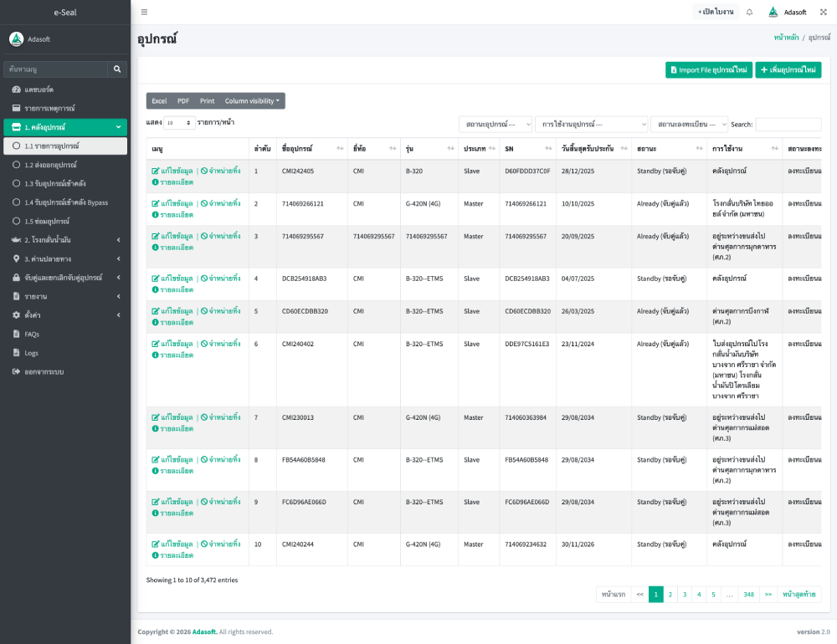Click the sidebar search magnifier icon
This screenshot has height=644, width=837.
pos(117,69)
